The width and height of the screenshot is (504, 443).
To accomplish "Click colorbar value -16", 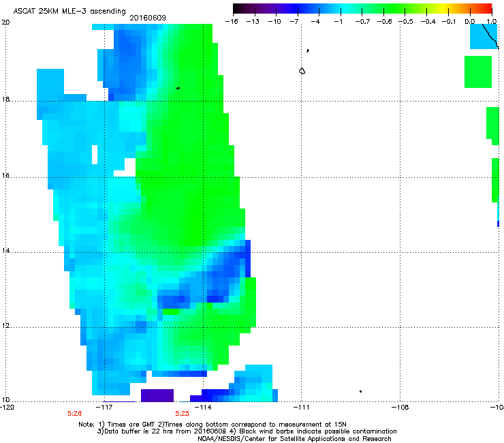I will tap(232, 22).
